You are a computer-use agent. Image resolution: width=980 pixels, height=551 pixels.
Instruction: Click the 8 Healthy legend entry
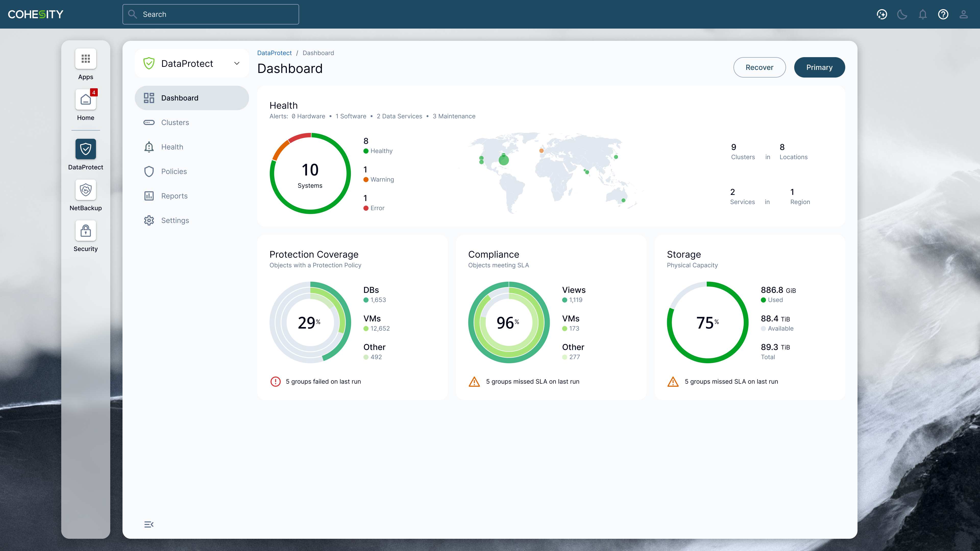tap(378, 146)
